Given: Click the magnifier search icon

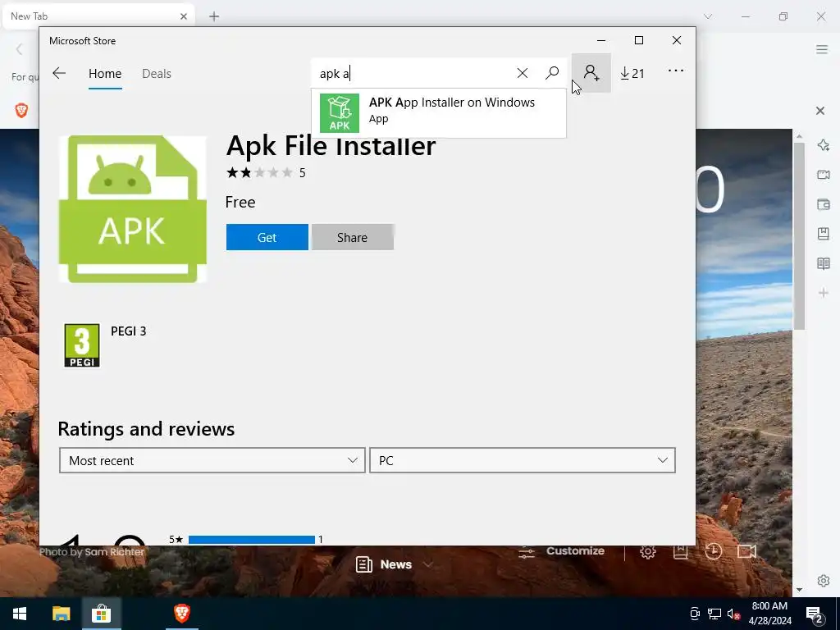Looking at the screenshot, I should [552, 73].
